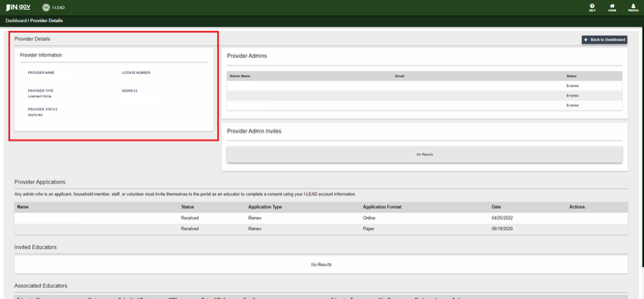Click the Email column header in Provider Admins
Screen dimensions: 644x299
[x=399, y=76]
